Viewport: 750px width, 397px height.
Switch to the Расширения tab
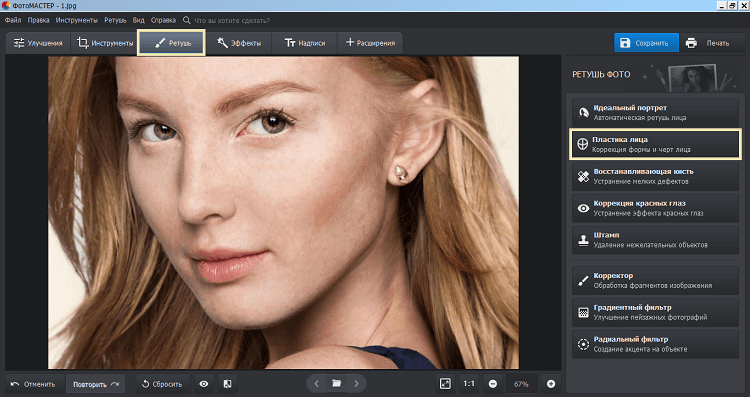(x=370, y=43)
